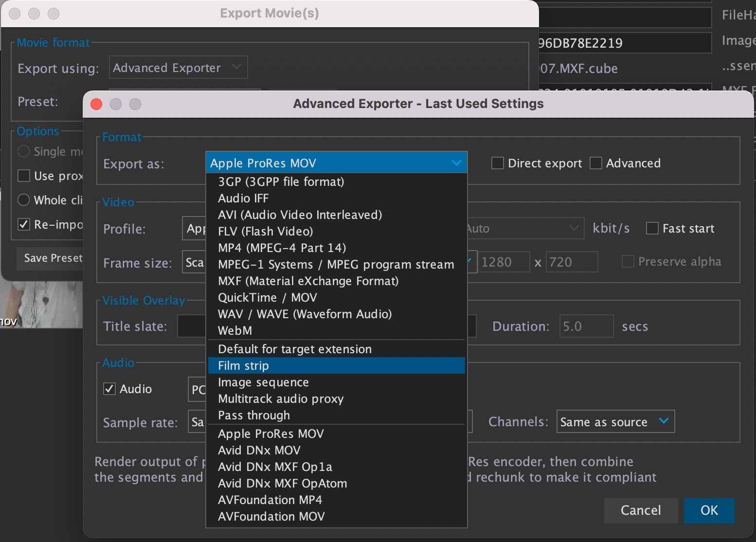Pick Pass through from the list
The height and width of the screenshot is (542, 756).
336,415
